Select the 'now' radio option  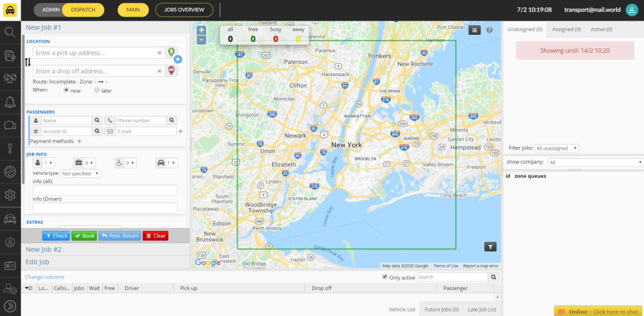click(x=66, y=90)
